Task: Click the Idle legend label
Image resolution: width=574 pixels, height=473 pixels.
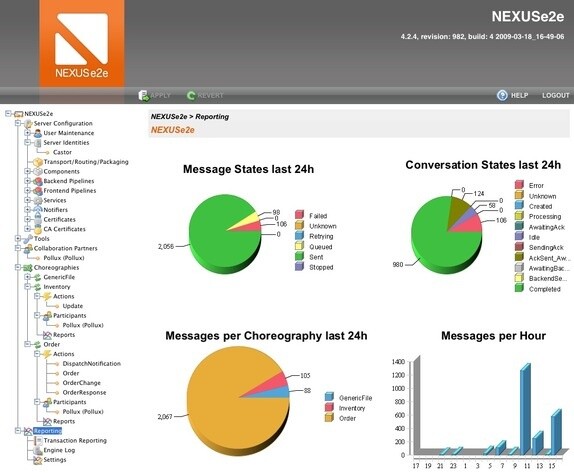Action: tap(534, 238)
